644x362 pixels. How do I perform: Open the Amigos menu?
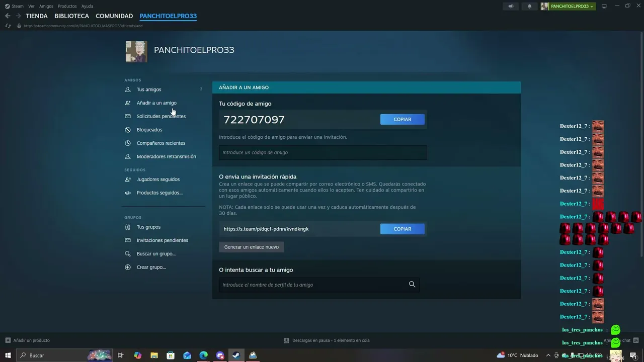[46, 6]
